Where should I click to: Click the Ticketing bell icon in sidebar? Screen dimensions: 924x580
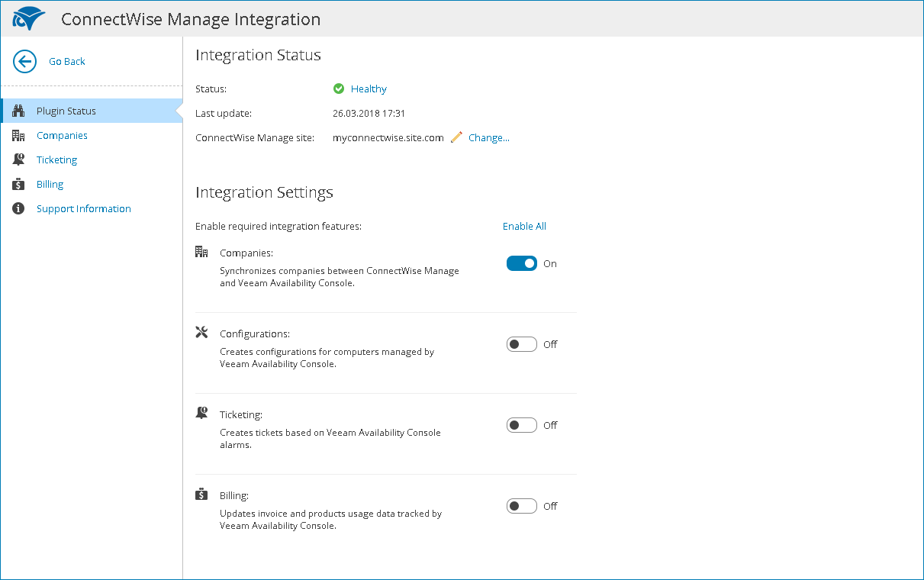pyautogui.click(x=19, y=159)
